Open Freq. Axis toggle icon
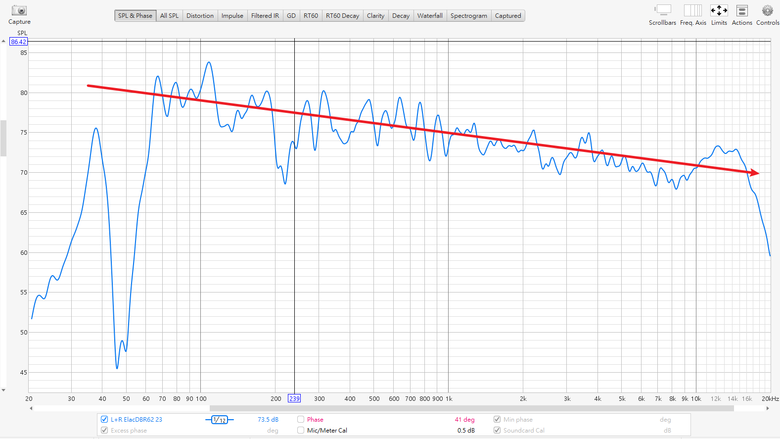Image resolution: width=780 pixels, height=439 pixels. point(693,10)
